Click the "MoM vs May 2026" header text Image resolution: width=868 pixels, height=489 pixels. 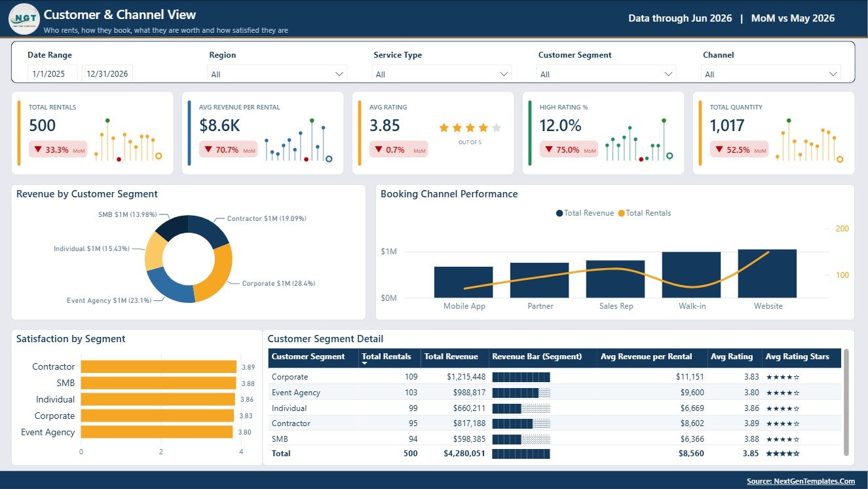793,18
